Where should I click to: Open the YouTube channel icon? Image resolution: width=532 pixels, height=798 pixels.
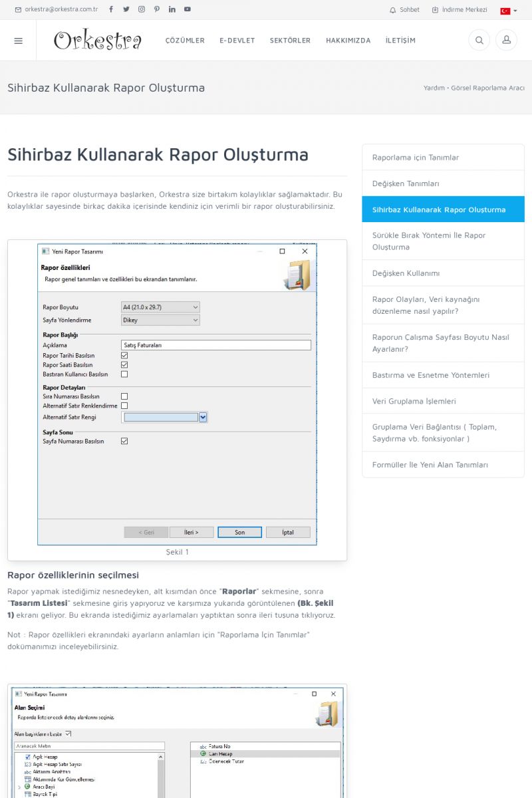tap(188, 9)
